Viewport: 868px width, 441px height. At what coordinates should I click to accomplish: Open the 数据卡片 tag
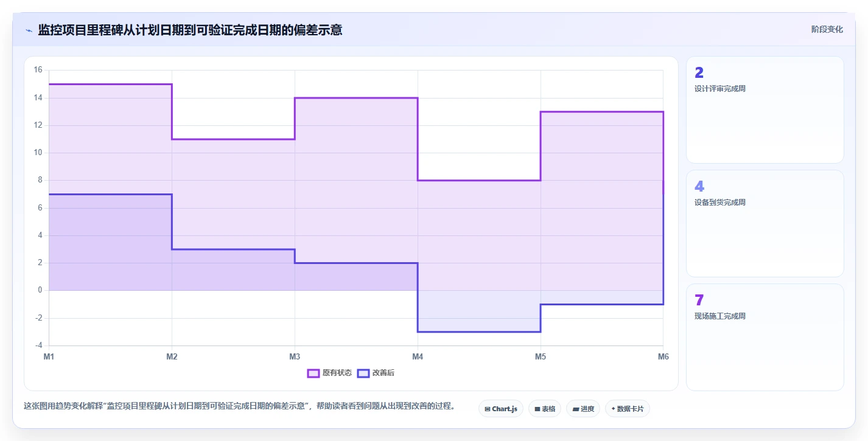(x=627, y=409)
